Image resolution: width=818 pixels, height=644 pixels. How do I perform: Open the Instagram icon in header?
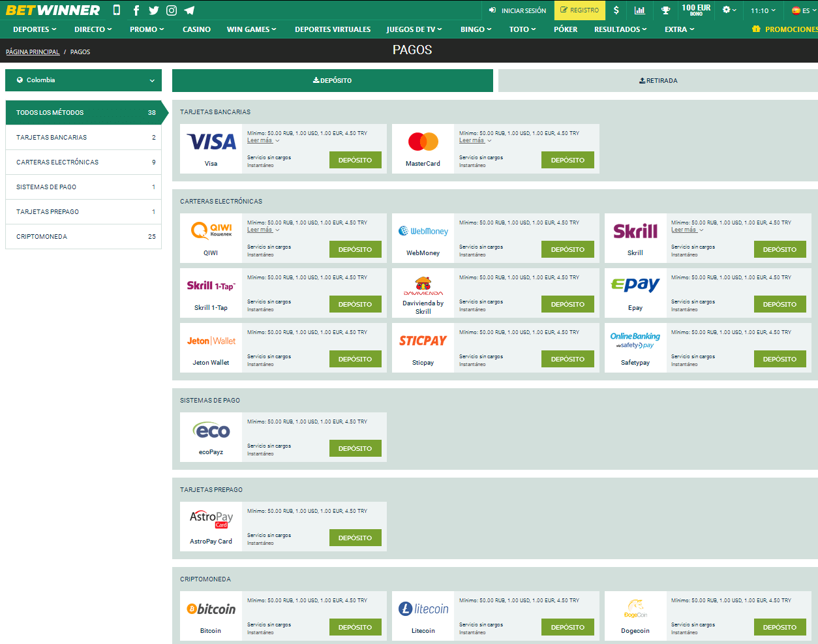[x=172, y=10]
